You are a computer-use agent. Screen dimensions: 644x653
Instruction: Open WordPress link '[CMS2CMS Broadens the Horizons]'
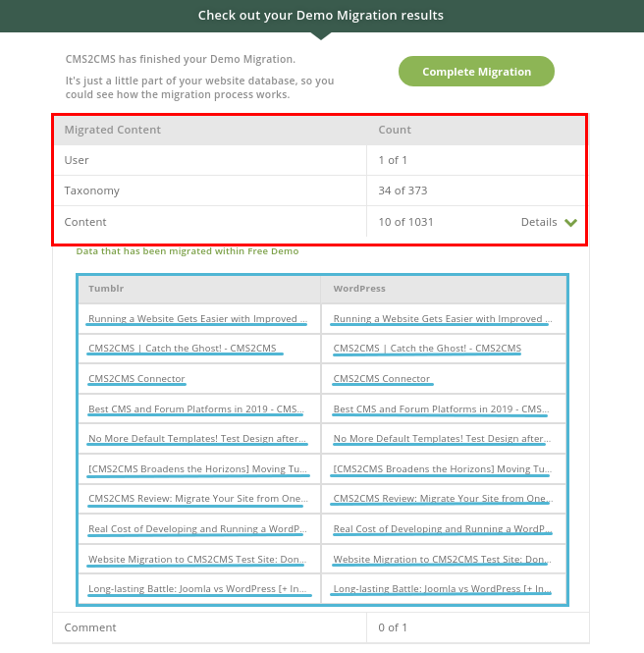coord(443,469)
